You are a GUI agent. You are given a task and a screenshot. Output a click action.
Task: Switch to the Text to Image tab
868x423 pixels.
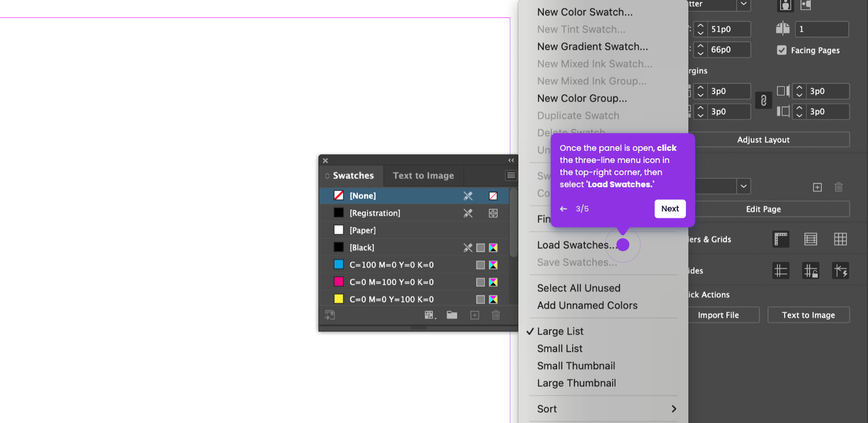coord(424,176)
